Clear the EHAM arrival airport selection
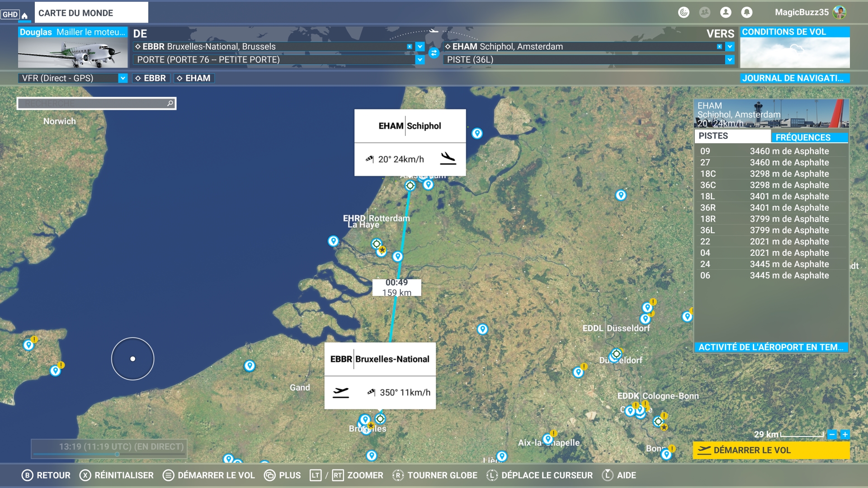The image size is (868, 488). (x=719, y=47)
